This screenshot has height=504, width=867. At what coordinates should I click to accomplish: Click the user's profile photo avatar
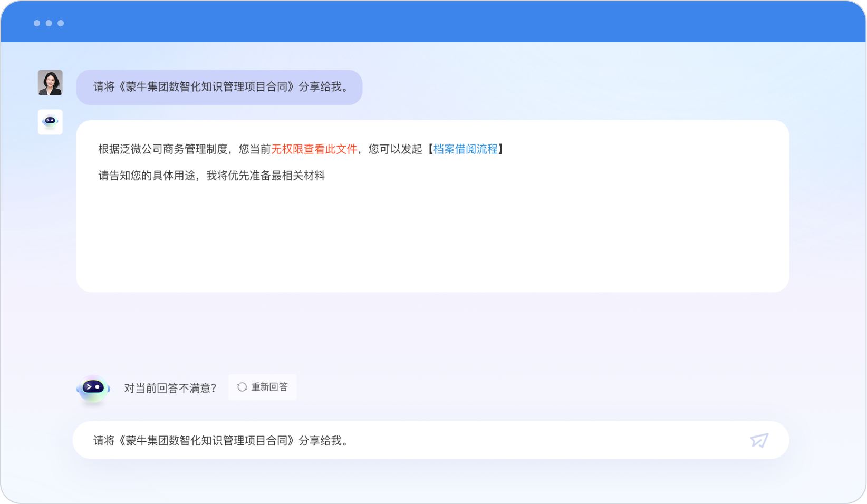(50, 83)
